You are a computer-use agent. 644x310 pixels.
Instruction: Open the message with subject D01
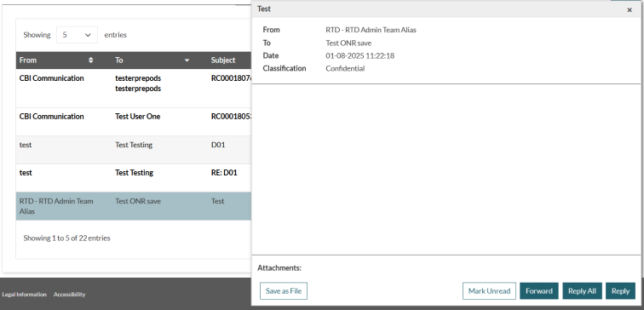tap(218, 145)
